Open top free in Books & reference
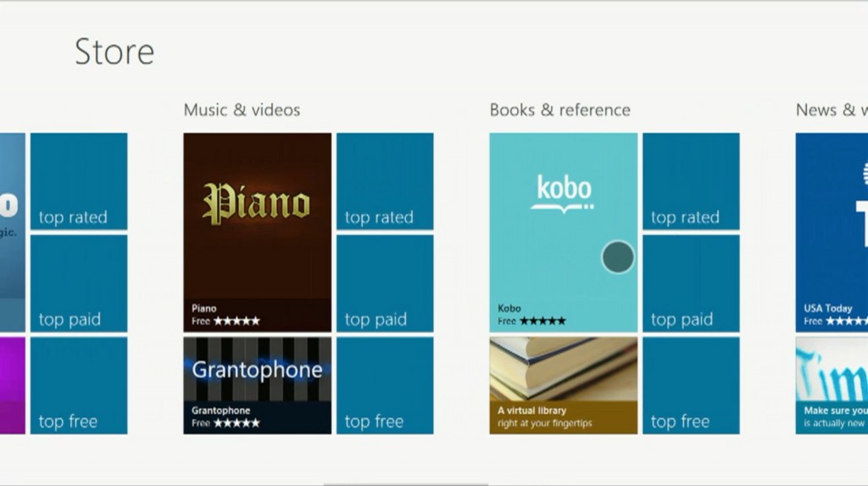The width and height of the screenshot is (868, 486). pyautogui.click(x=691, y=386)
